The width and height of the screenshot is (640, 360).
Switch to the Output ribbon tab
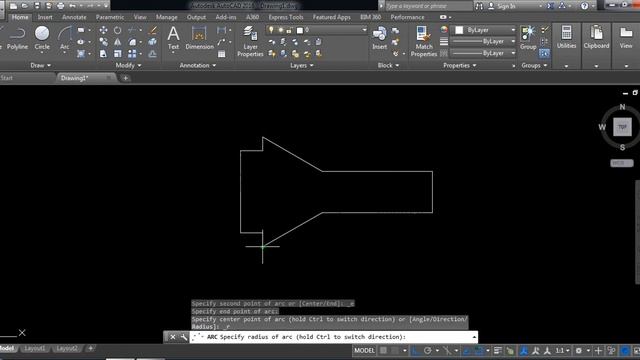196,17
